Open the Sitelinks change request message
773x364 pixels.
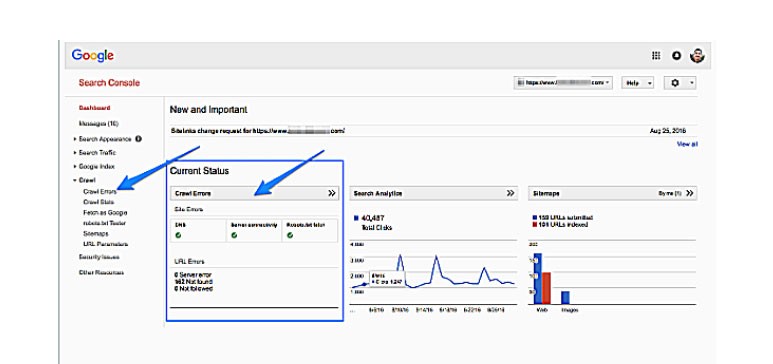pyautogui.click(x=258, y=131)
